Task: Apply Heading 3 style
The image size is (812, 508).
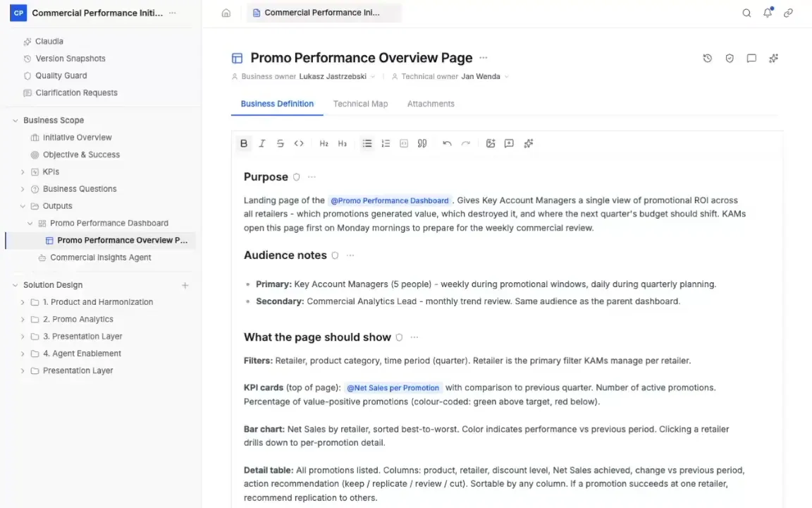Action: [x=343, y=144]
